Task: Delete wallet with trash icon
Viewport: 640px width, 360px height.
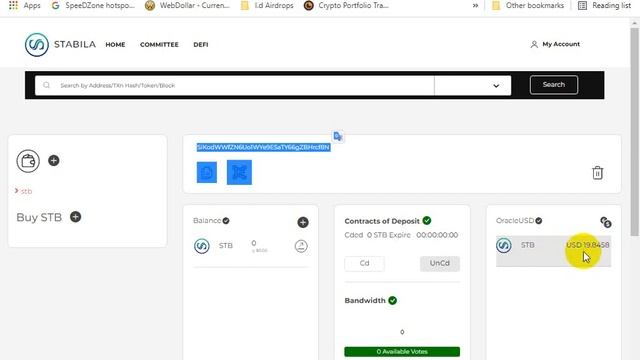Action: point(598,173)
